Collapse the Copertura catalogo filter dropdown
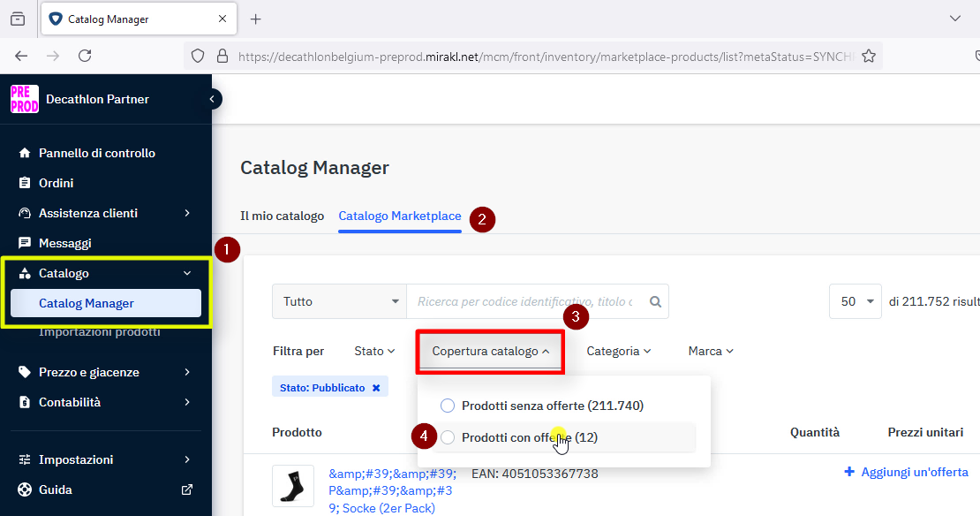Screen dimensions: 980x516 tap(491, 352)
